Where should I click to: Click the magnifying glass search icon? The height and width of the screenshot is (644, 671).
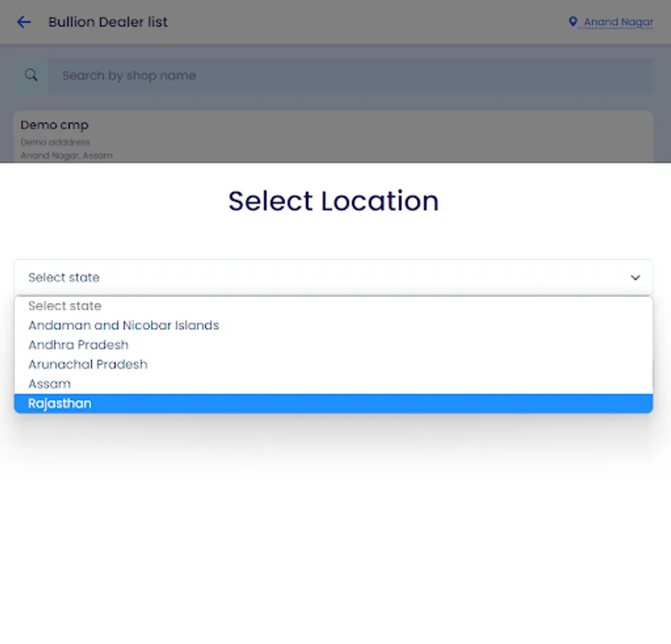click(x=31, y=74)
